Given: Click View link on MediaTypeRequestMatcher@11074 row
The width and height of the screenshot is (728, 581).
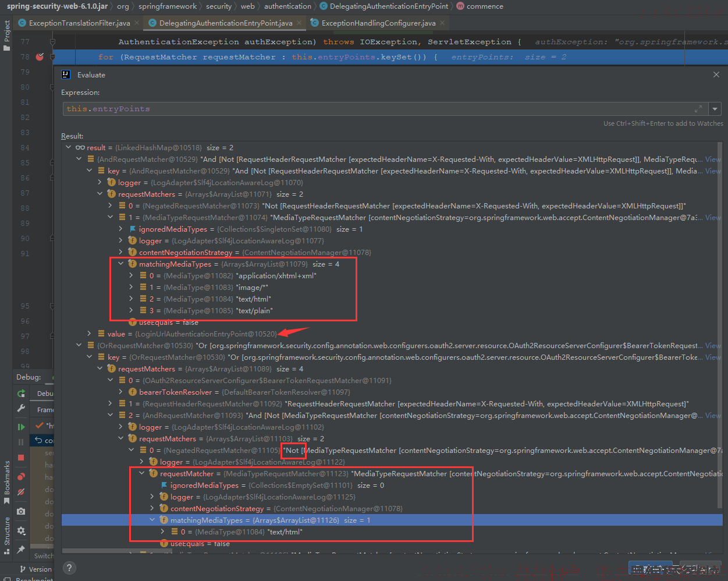Looking at the screenshot, I should tap(713, 218).
